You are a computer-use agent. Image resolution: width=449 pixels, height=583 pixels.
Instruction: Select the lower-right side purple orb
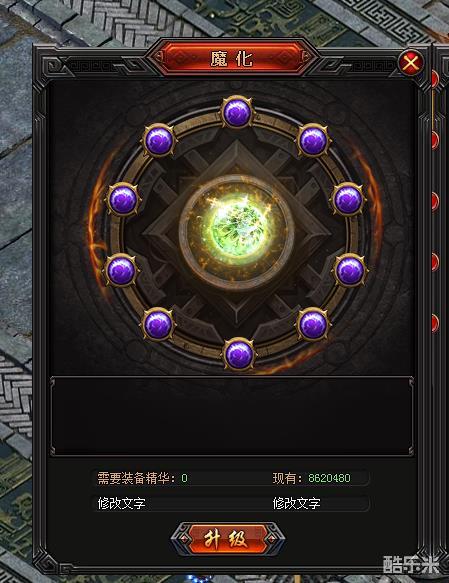(349, 271)
